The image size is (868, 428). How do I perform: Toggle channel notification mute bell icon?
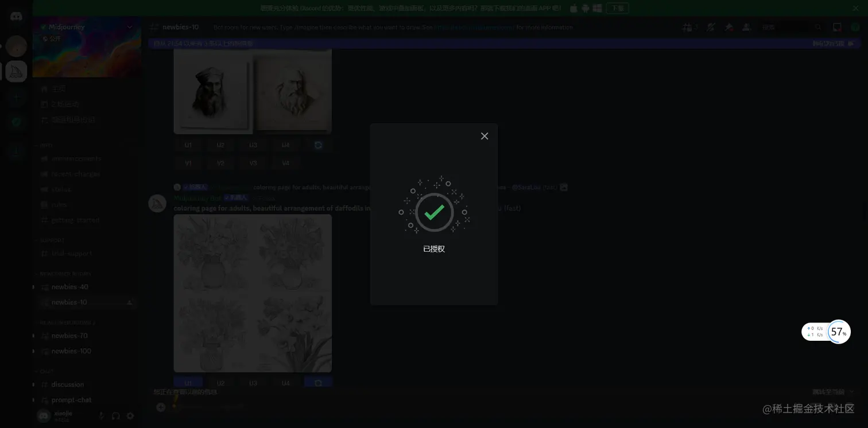711,27
